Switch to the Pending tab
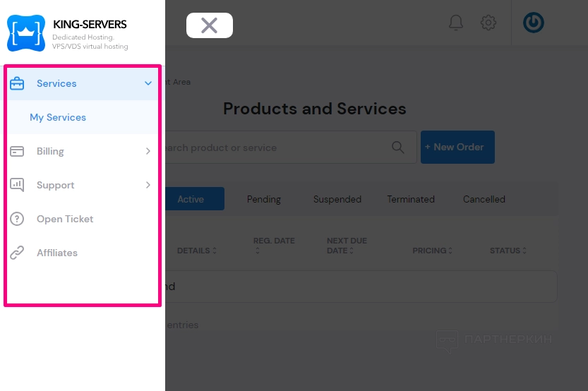This screenshot has height=391, width=588. 263,199
